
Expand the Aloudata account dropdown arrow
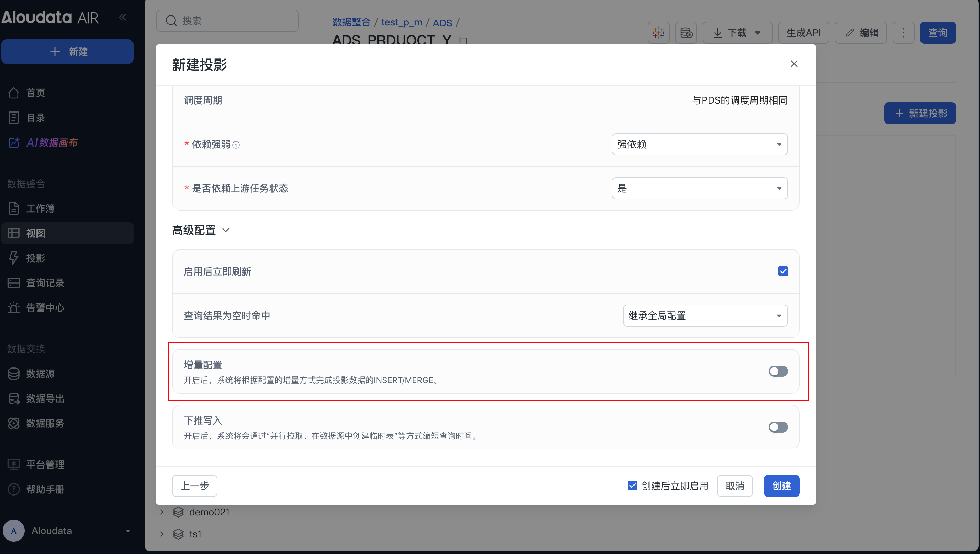128,531
